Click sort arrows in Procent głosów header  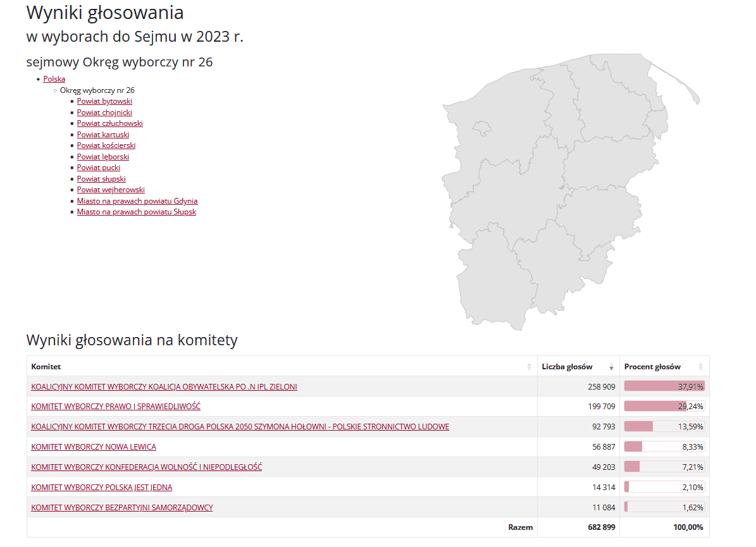point(700,367)
